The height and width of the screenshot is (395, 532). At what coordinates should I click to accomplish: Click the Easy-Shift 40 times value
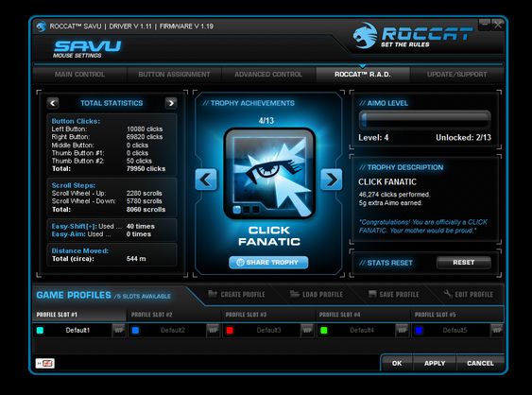(x=141, y=226)
